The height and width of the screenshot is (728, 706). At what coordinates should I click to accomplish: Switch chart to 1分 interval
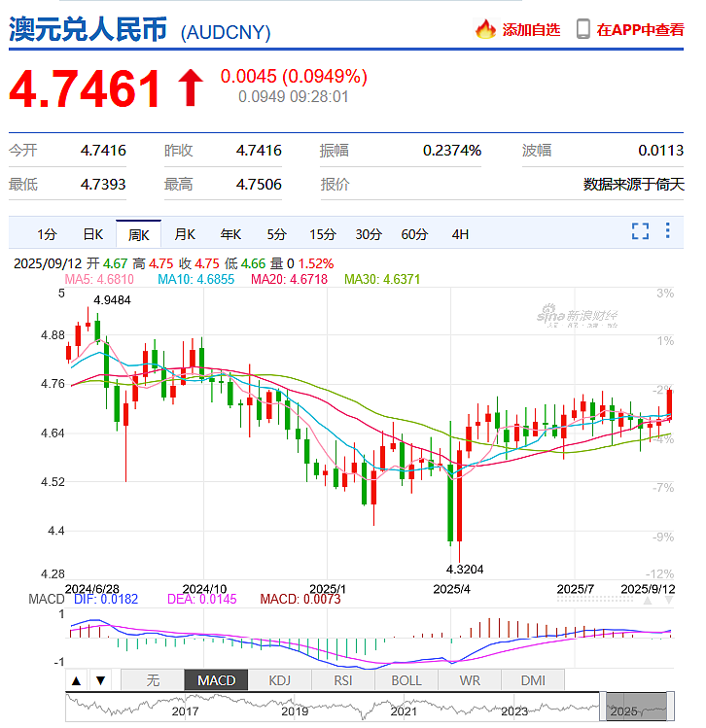point(47,234)
